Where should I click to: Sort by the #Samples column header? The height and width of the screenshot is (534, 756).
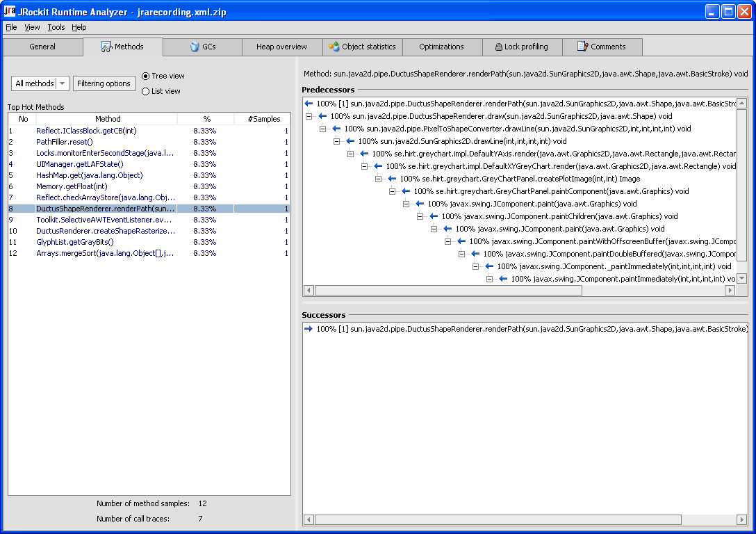[x=263, y=119]
